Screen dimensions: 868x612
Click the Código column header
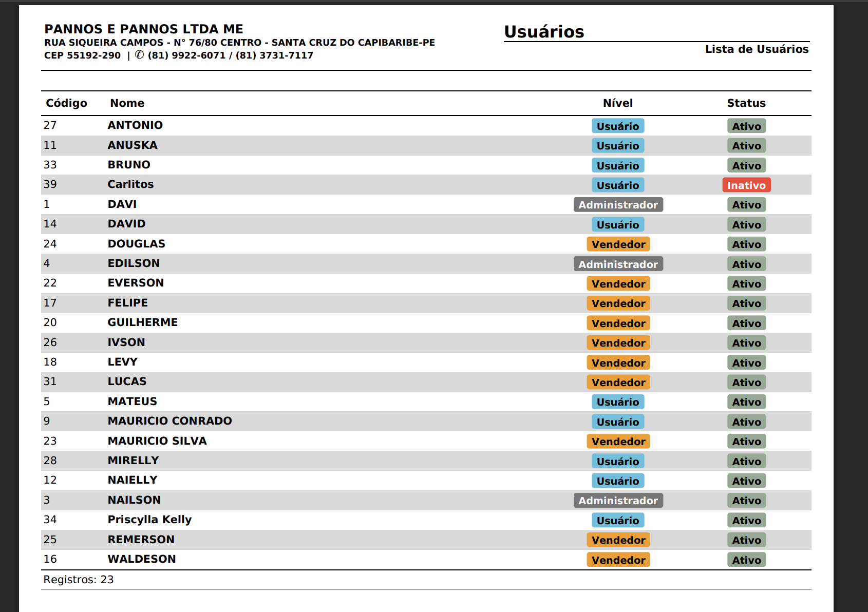click(x=66, y=103)
